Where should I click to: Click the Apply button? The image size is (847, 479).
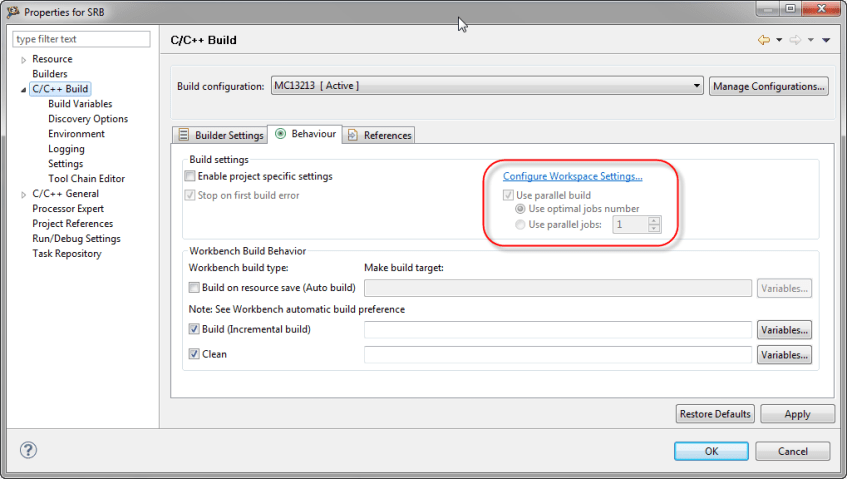point(797,414)
